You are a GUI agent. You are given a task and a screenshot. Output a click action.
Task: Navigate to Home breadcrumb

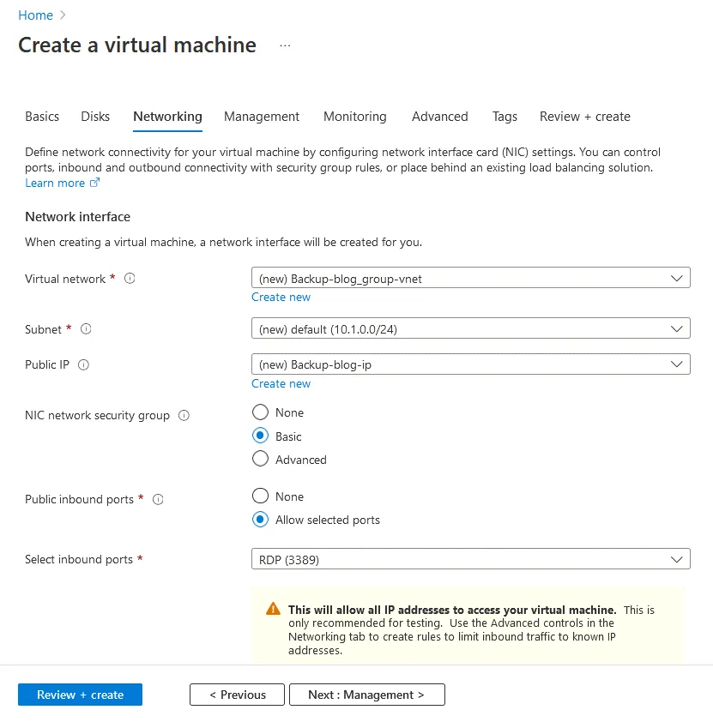(35, 15)
